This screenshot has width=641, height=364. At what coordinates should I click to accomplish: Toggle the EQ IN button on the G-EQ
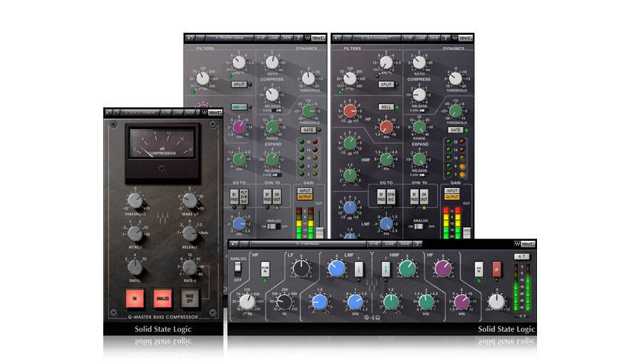(479, 269)
